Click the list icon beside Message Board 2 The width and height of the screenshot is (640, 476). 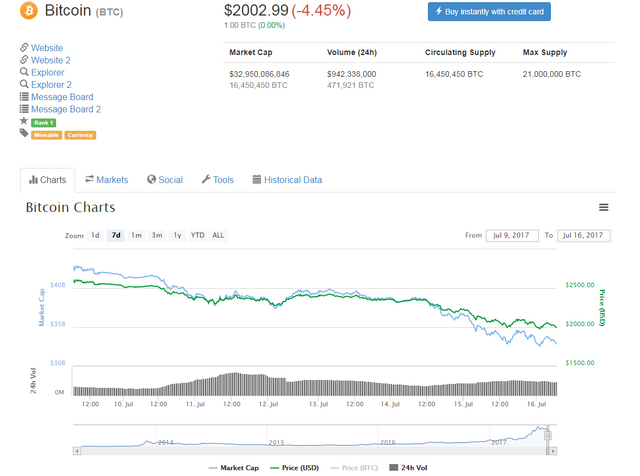click(x=24, y=109)
